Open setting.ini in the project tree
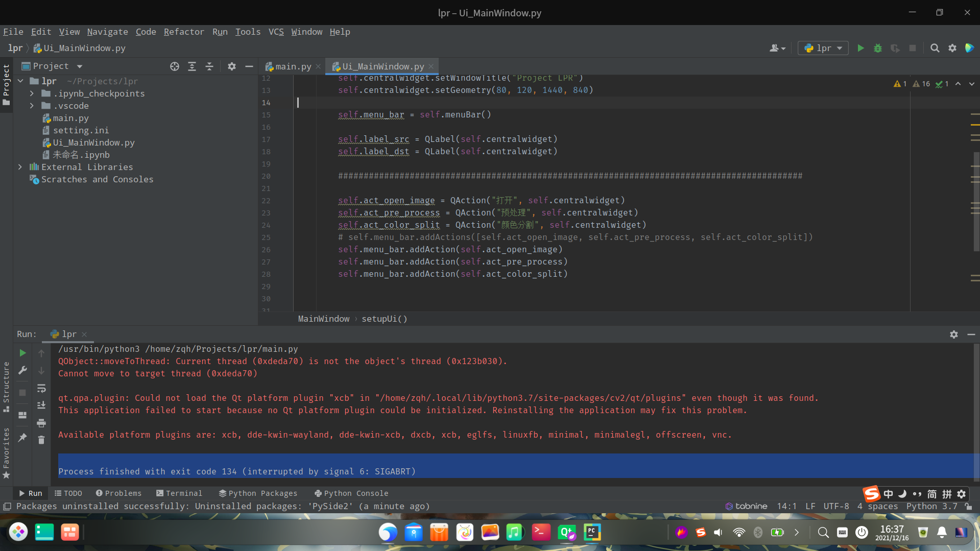This screenshot has width=980, height=551. [x=81, y=130]
